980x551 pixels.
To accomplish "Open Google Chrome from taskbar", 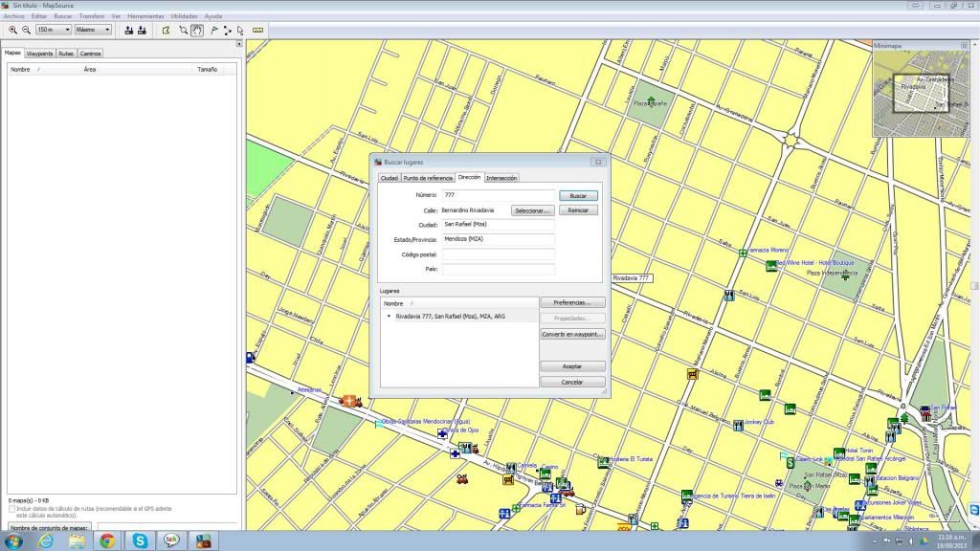I will (x=107, y=541).
